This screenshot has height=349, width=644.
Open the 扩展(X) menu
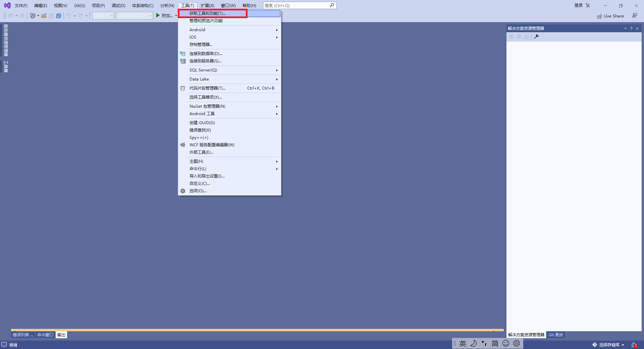(x=207, y=6)
